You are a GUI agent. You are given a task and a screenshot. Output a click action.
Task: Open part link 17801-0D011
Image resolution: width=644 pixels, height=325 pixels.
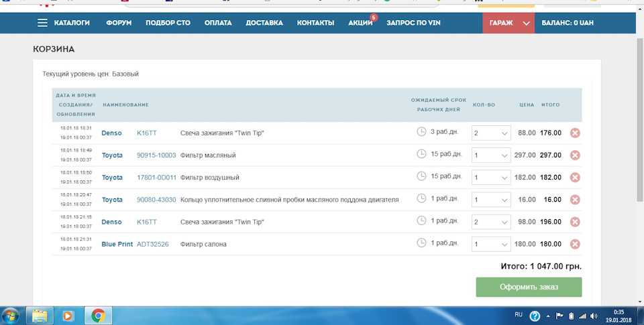pos(156,178)
